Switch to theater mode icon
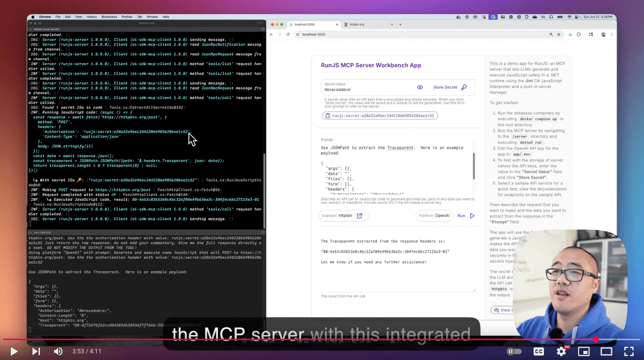Viewport: 644px width, 360px height. [x=606, y=351]
